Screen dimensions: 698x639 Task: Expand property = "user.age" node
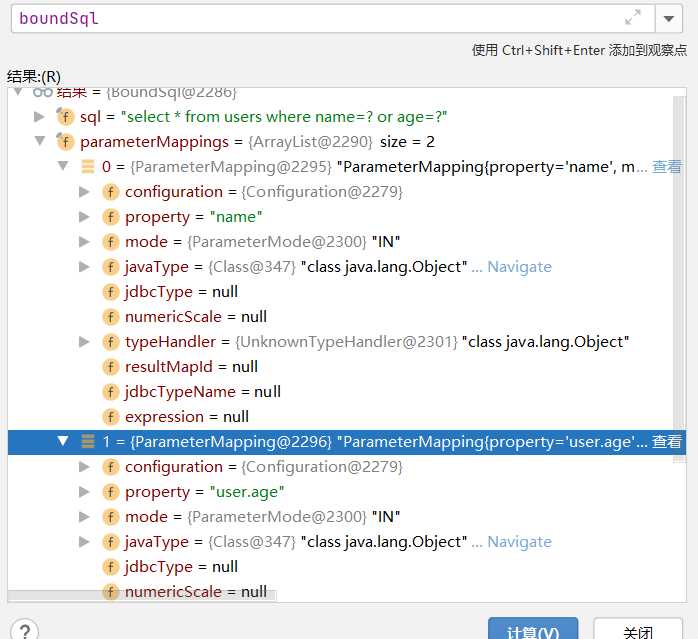tap(84, 492)
